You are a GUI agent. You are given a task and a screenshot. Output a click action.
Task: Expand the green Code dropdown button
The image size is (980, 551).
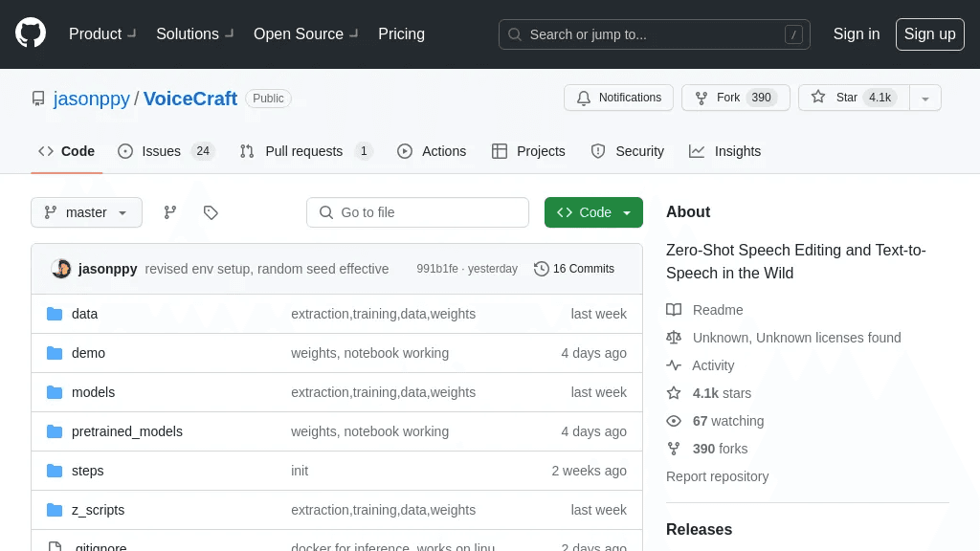(x=593, y=212)
